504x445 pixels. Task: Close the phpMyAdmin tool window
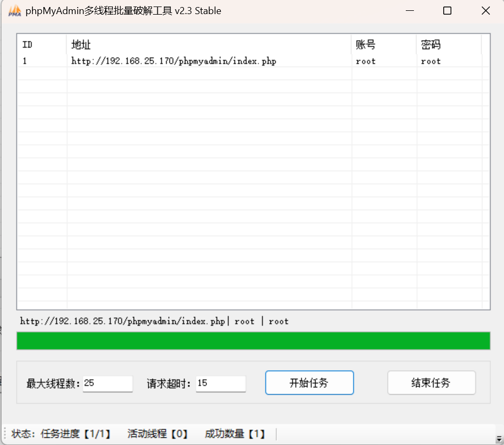click(486, 11)
